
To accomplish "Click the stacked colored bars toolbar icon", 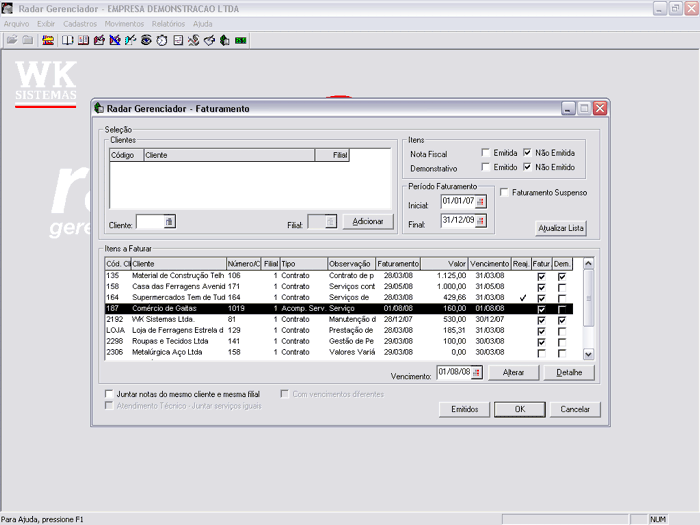I will click(x=48, y=40).
